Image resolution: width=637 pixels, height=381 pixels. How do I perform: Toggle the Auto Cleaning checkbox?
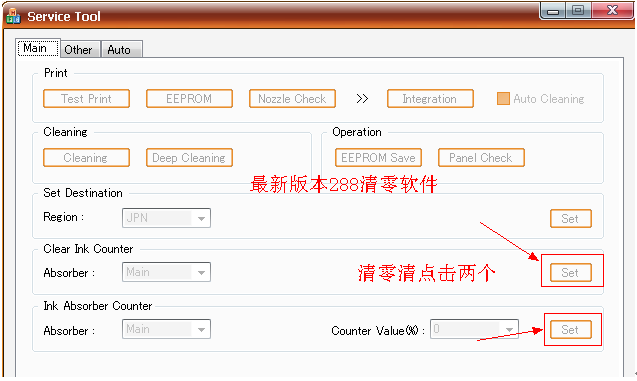[503, 99]
